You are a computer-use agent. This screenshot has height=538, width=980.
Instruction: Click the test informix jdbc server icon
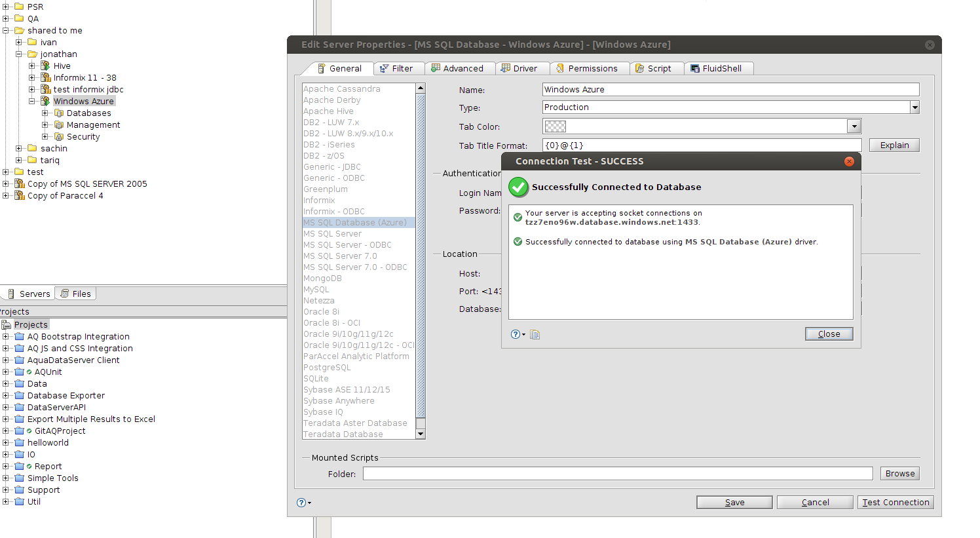point(45,89)
